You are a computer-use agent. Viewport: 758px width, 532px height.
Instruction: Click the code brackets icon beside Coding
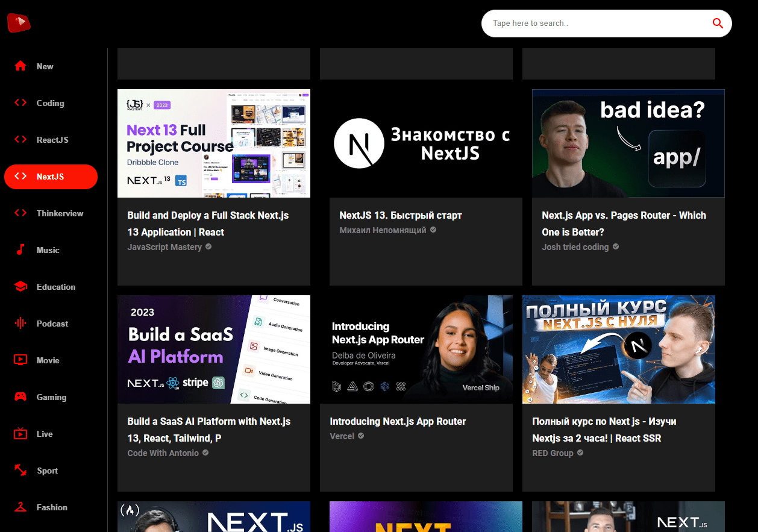(x=20, y=103)
